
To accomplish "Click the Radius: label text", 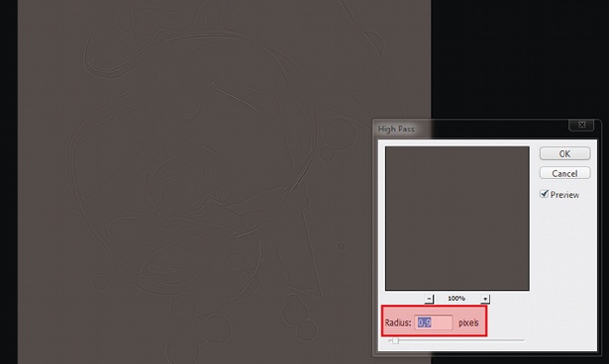I will (x=398, y=322).
